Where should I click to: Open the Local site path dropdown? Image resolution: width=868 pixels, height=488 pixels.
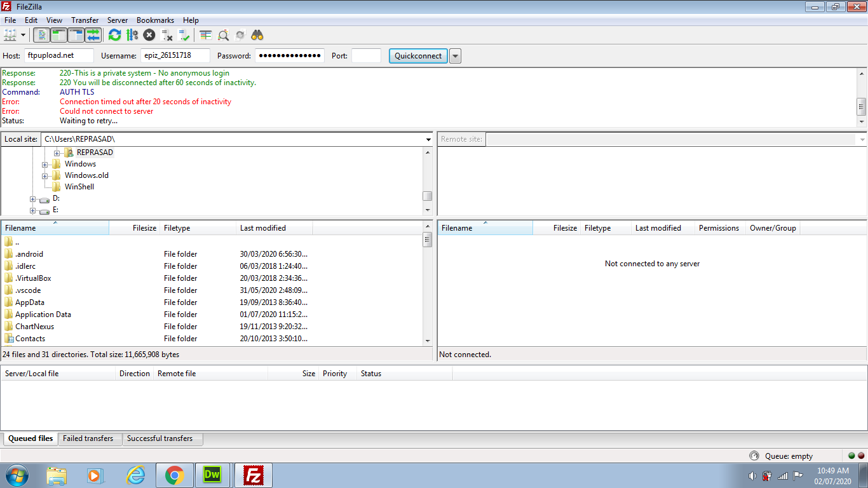point(429,139)
